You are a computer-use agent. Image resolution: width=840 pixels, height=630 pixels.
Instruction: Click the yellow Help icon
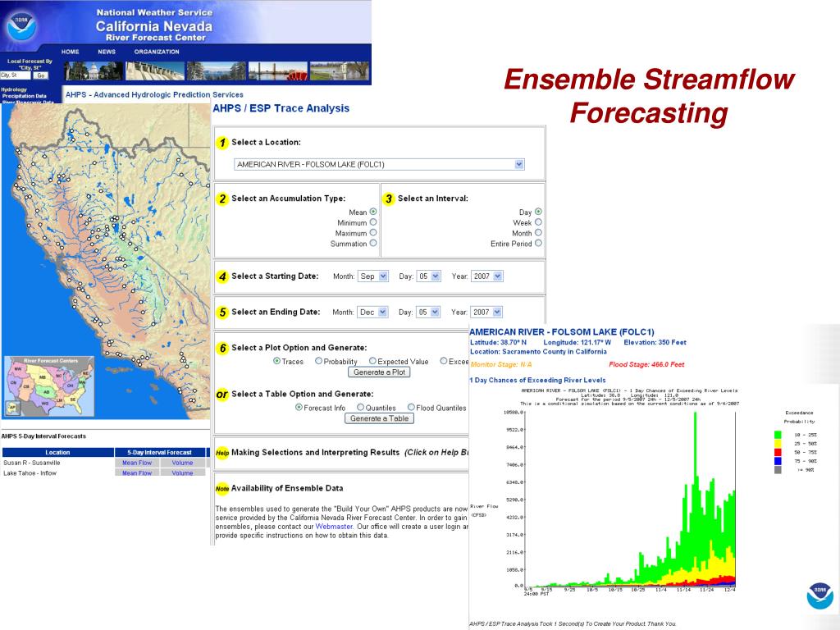tap(222, 453)
